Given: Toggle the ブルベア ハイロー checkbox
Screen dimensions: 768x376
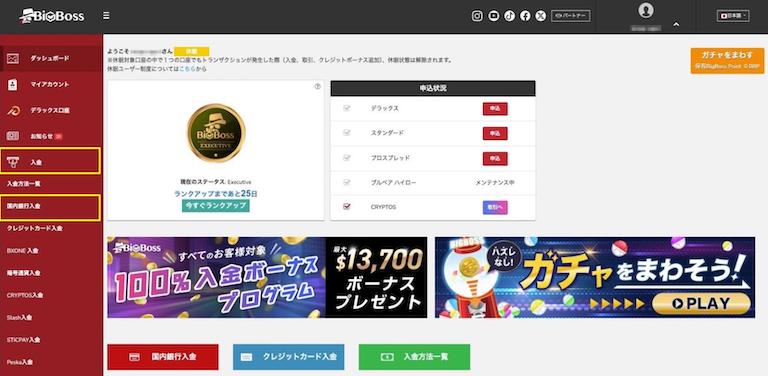Looking at the screenshot, I should pyautogui.click(x=347, y=182).
